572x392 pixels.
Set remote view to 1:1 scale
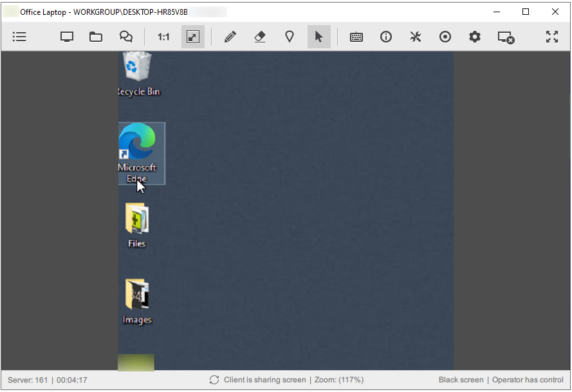pyautogui.click(x=163, y=37)
